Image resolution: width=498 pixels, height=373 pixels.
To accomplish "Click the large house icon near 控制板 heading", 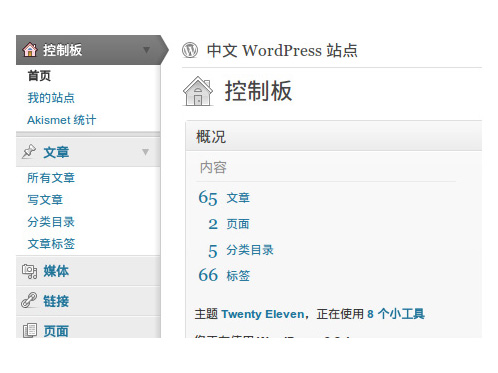I will pos(198,91).
